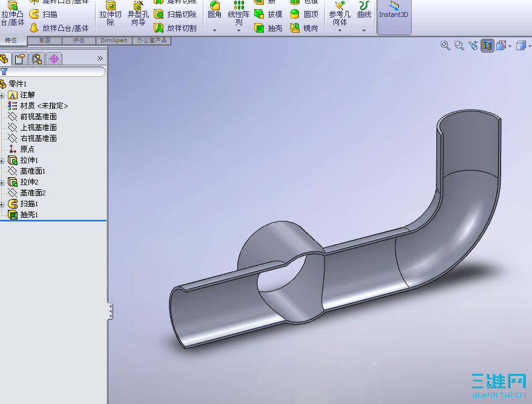Select the 拉伸1 feature label
The image size is (532, 404).
[x=29, y=160]
